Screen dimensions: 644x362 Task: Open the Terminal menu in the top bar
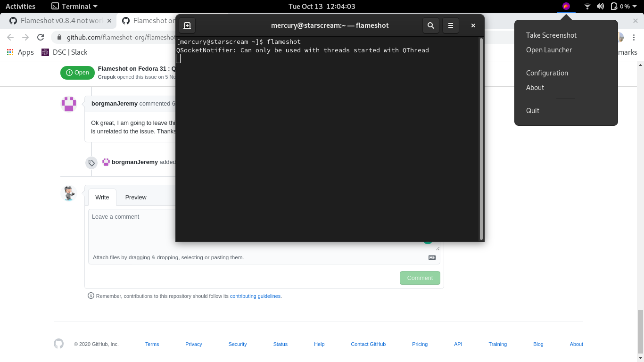73,6
